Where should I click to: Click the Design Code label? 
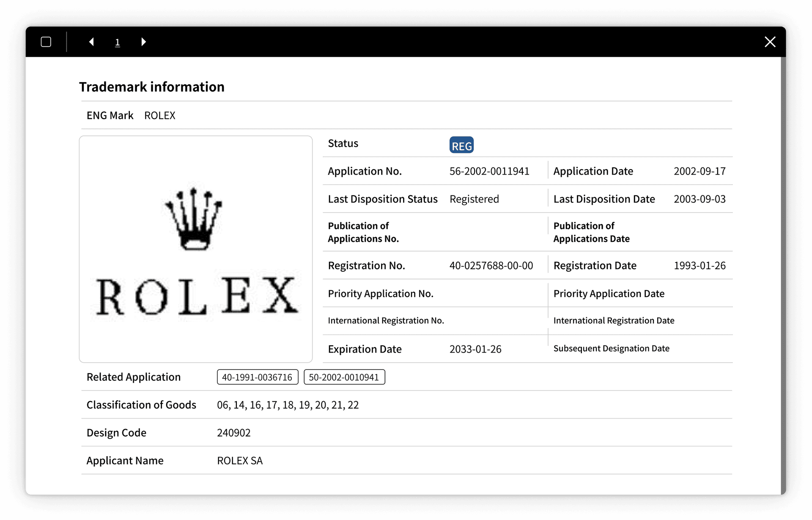click(x=116, y=433)
